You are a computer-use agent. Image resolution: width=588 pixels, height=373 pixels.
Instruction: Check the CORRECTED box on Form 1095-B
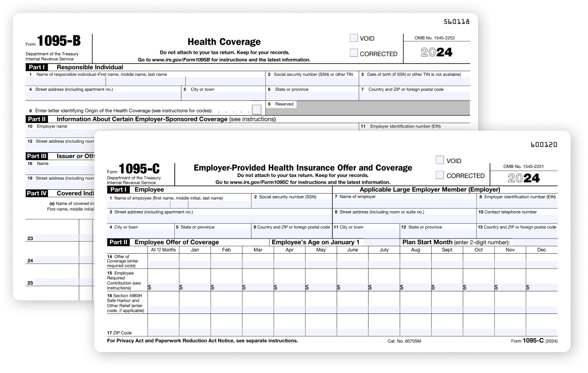pos(354,54)
